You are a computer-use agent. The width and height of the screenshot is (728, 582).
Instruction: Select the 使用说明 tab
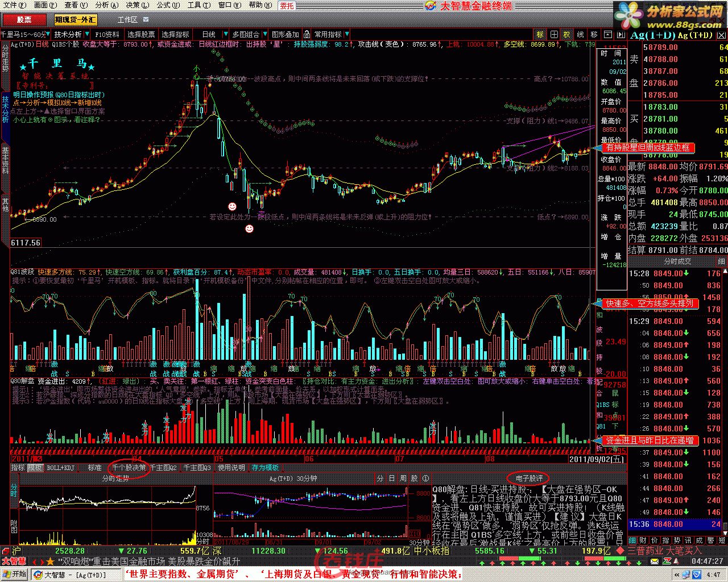coord(231,468)
